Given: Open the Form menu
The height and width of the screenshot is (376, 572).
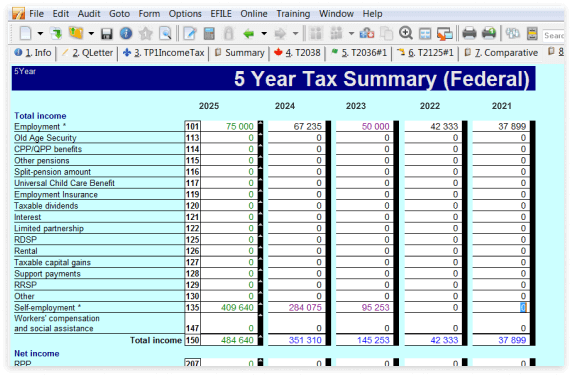Looking at the screenshot, I should click(x=149, y=14).
